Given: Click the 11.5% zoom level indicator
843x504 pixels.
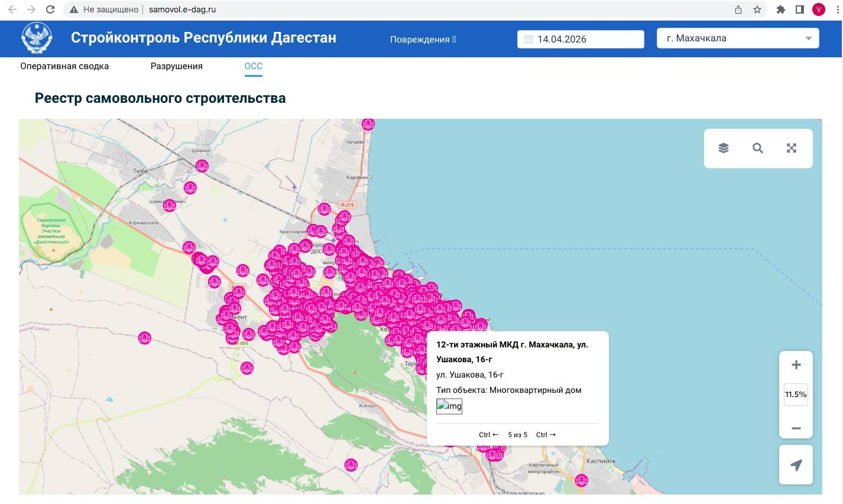Looking at the screenshot, I should click(x=796, y=395).
